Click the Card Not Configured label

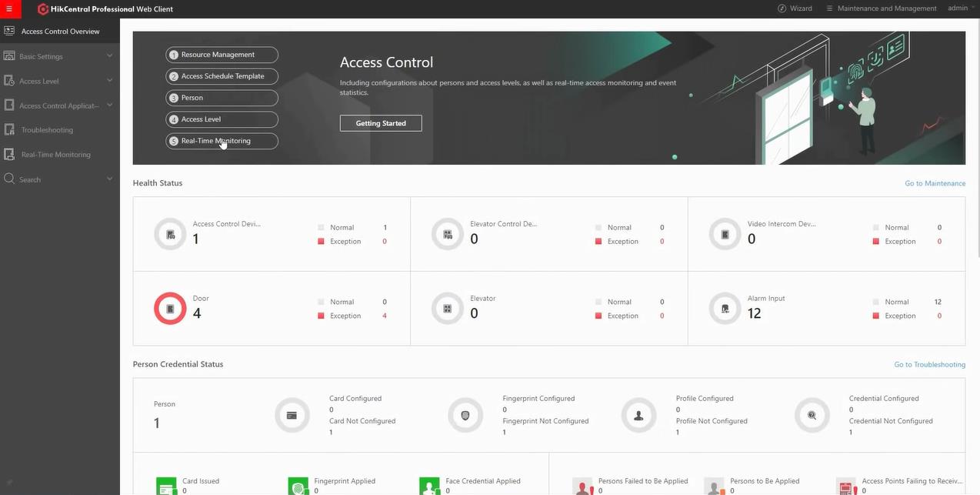362,421
